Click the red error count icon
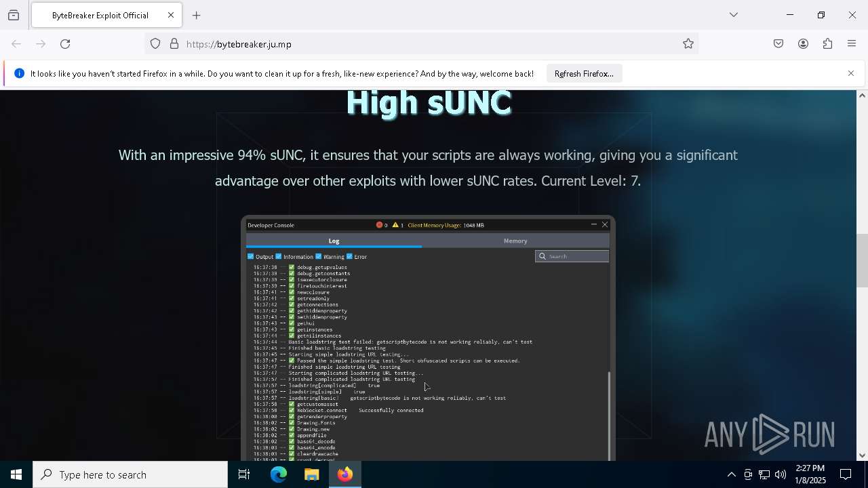This screenshot has width=868, height=488. (x=379, y=225)
